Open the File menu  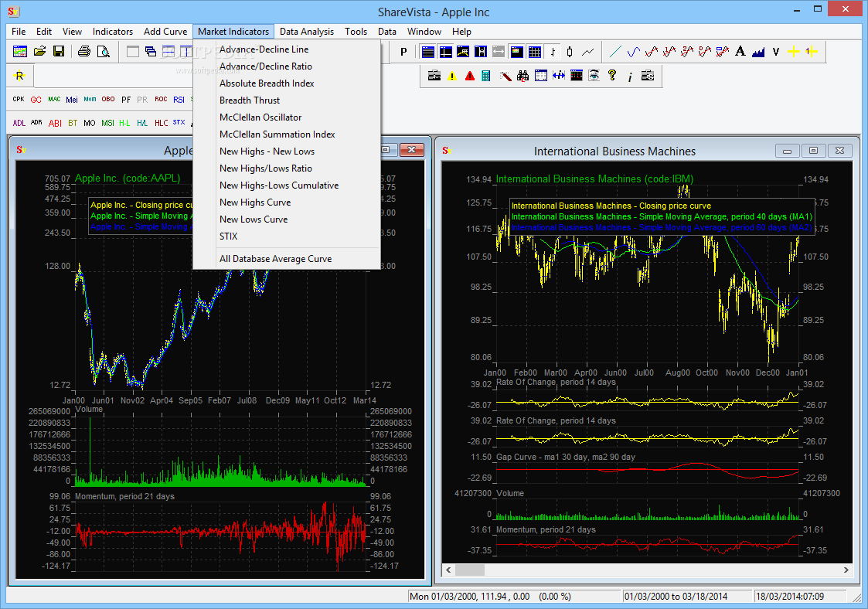[19, 32]
